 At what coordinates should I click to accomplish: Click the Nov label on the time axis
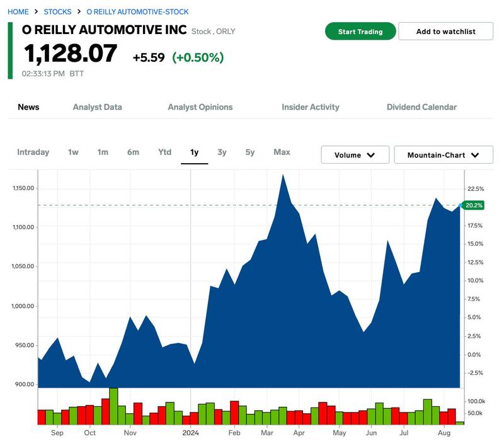(130, 433)
